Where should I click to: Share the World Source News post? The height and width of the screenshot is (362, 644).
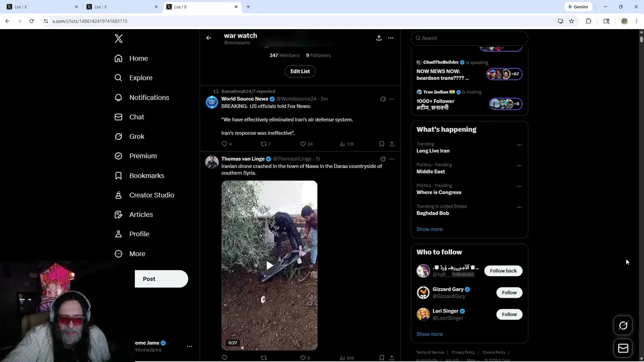pyautogui.click(x=391, y=144)
